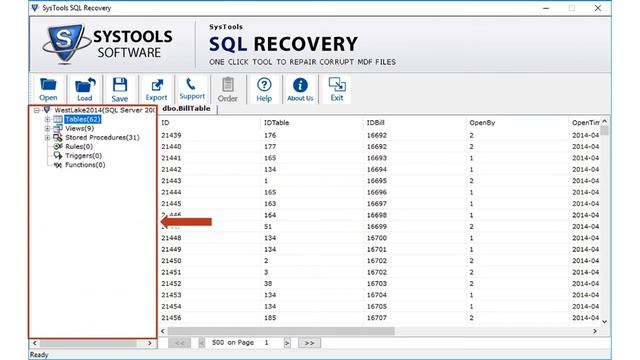Select the dbo.BillTable tab

(187, 109)
